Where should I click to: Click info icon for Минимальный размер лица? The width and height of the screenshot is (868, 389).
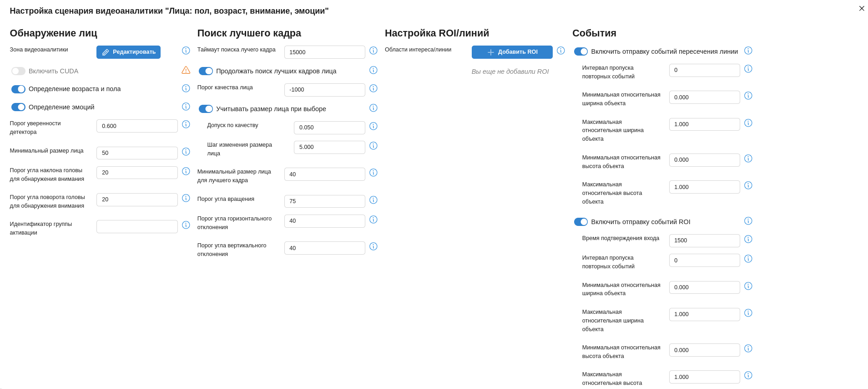pos(186,152)
